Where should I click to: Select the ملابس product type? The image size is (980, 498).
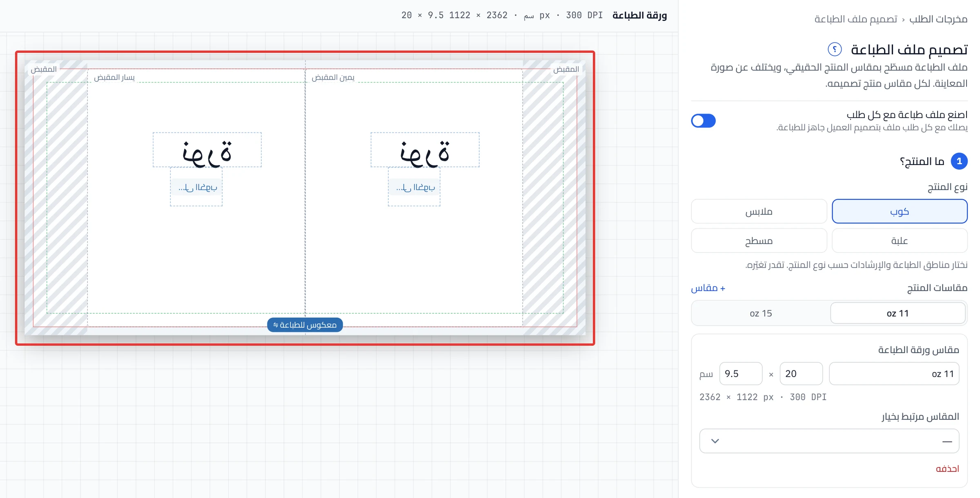tap(759, 211)
